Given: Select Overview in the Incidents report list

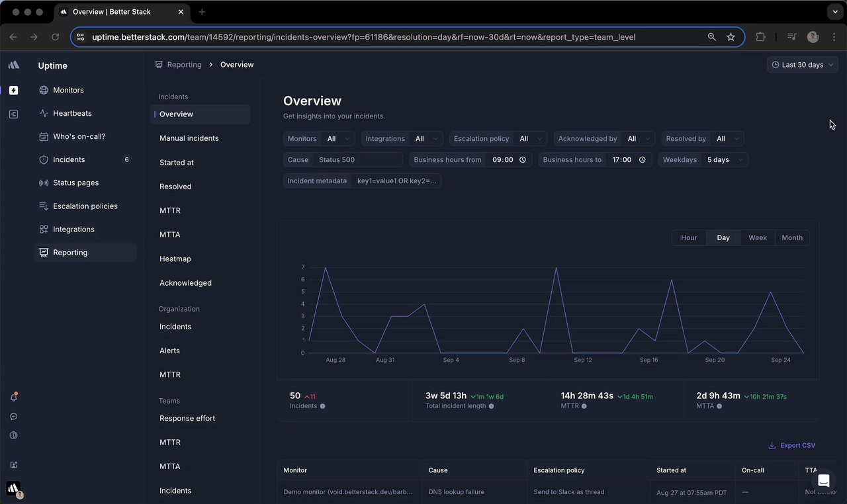Looking at the screenshot, I should (201, 114).
